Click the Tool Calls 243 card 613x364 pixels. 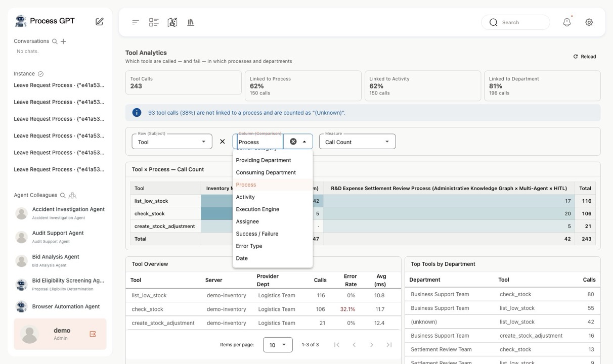[x=184, y=82]
